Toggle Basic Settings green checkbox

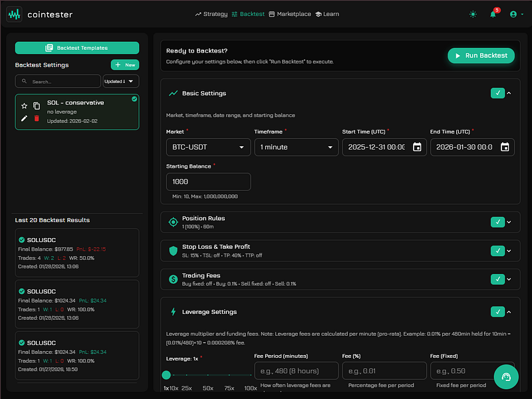(497, 93)
